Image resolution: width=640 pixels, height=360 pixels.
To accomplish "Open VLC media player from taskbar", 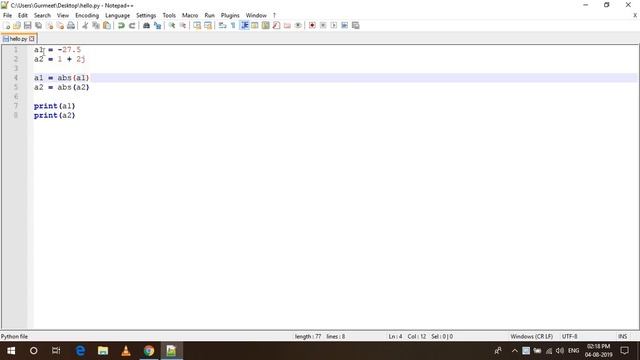I will 126,351.
